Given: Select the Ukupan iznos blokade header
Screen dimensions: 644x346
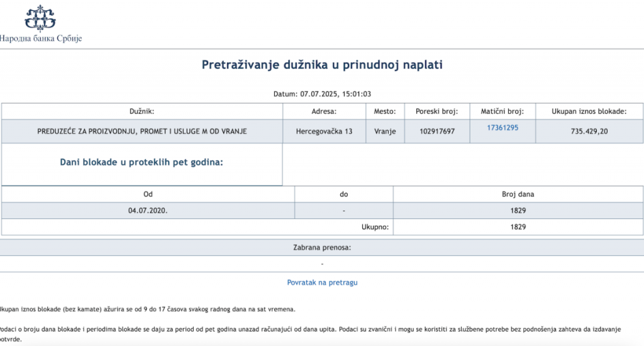Looking at the screenshot, I should pos(589,111).
